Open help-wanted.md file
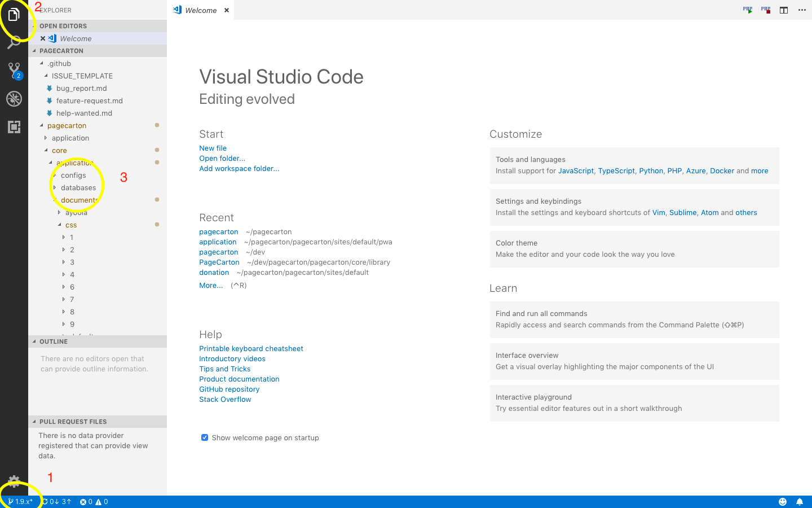The height and width of the screenshot is (508, 812). click(84, 113)
